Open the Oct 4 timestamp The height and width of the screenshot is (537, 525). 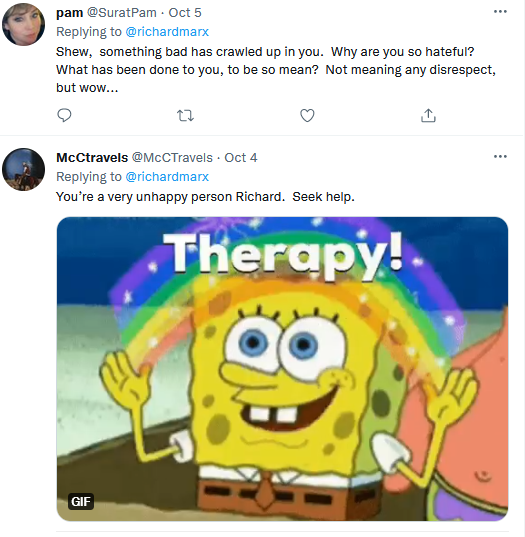[241, 158]
